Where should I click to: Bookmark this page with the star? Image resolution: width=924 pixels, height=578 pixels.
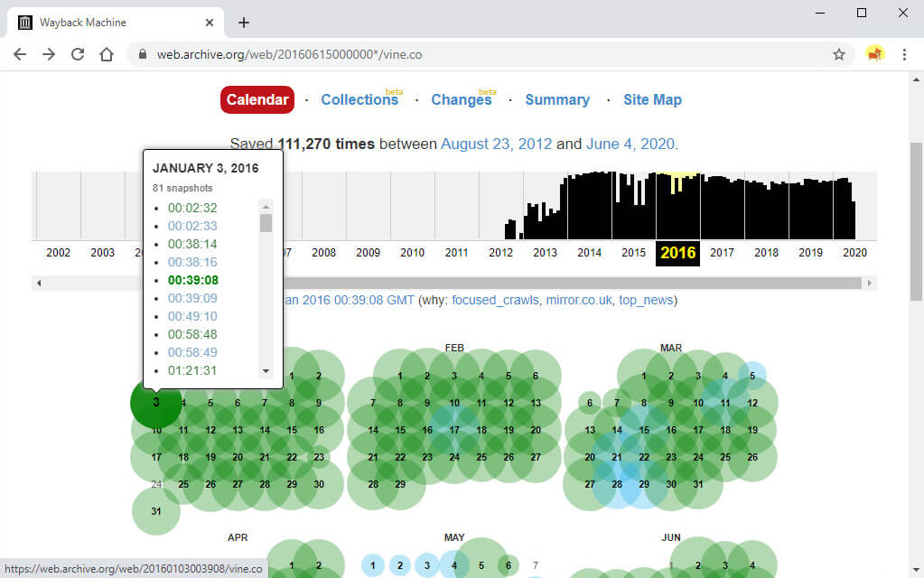(839, 54)
